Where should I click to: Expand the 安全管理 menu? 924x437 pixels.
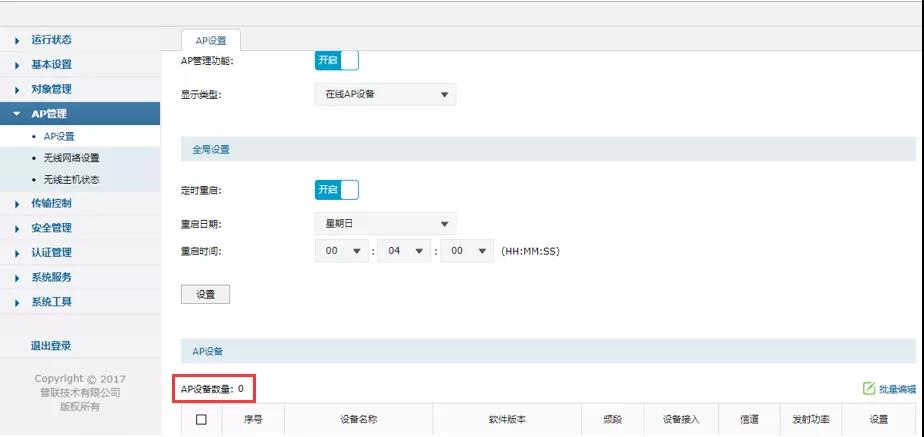point(51,228)
